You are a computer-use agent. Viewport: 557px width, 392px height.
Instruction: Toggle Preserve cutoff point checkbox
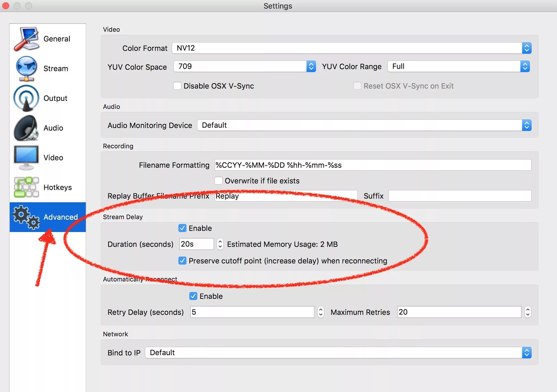coord(182,261)
